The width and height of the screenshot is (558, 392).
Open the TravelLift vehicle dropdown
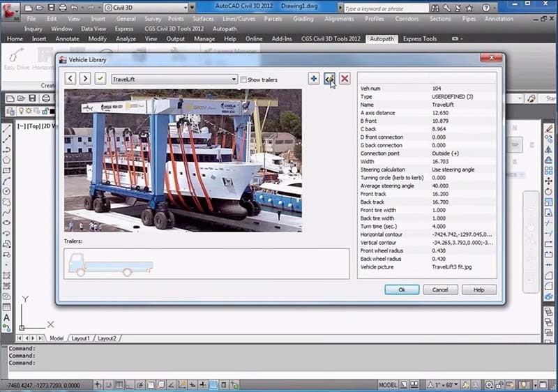click(x=174, y=80)
